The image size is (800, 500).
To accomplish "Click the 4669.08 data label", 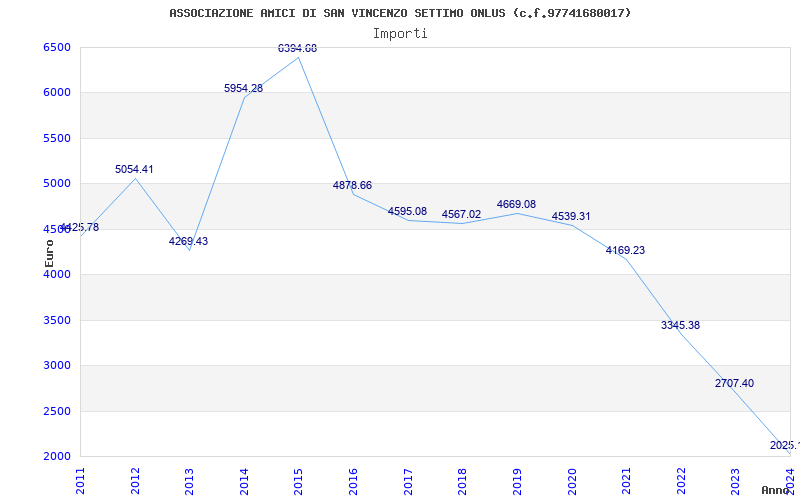I will point(516,205).
